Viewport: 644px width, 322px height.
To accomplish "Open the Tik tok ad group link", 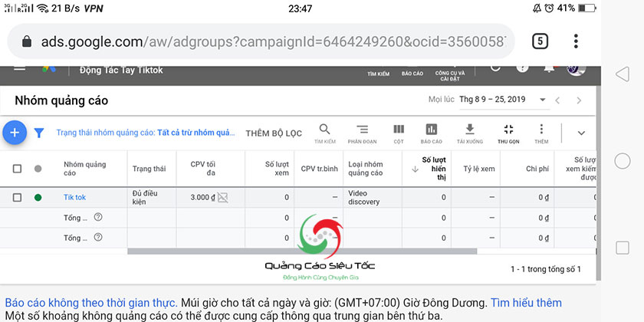I will (75, 198).
